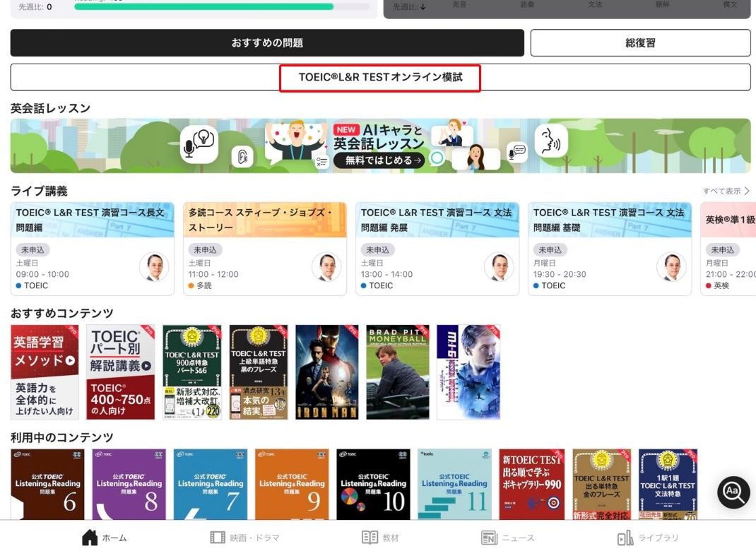Viewport: 756px width, 551px height.
Task: Click the 利用中のコンテンツ section heading
Action: pyautogui.click(x=62, y=437)
